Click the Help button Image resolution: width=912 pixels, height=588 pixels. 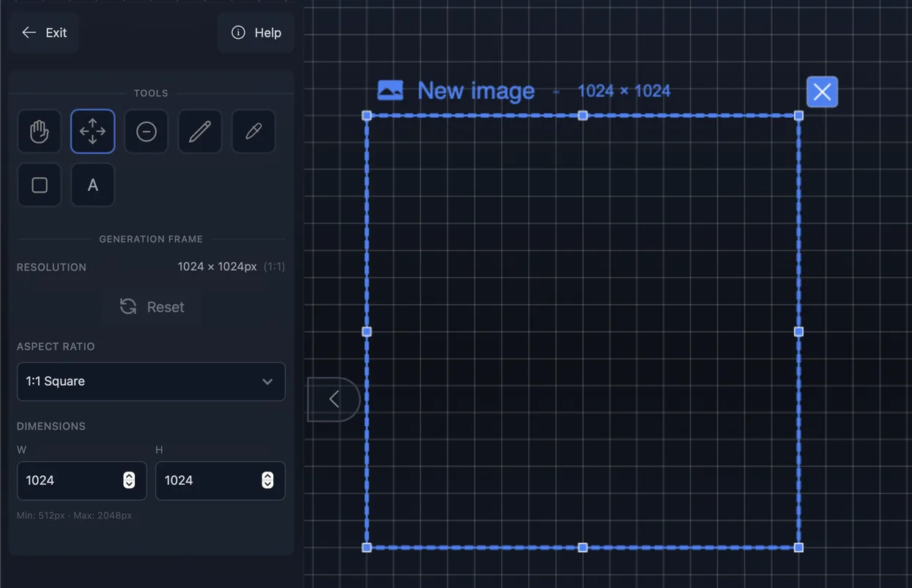coord(256,32)
